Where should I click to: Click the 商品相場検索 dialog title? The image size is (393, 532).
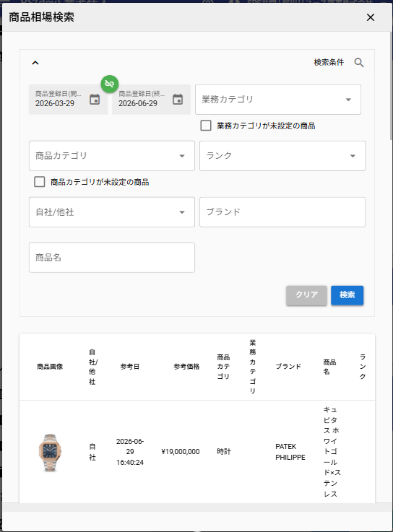(x=41, y=17)
